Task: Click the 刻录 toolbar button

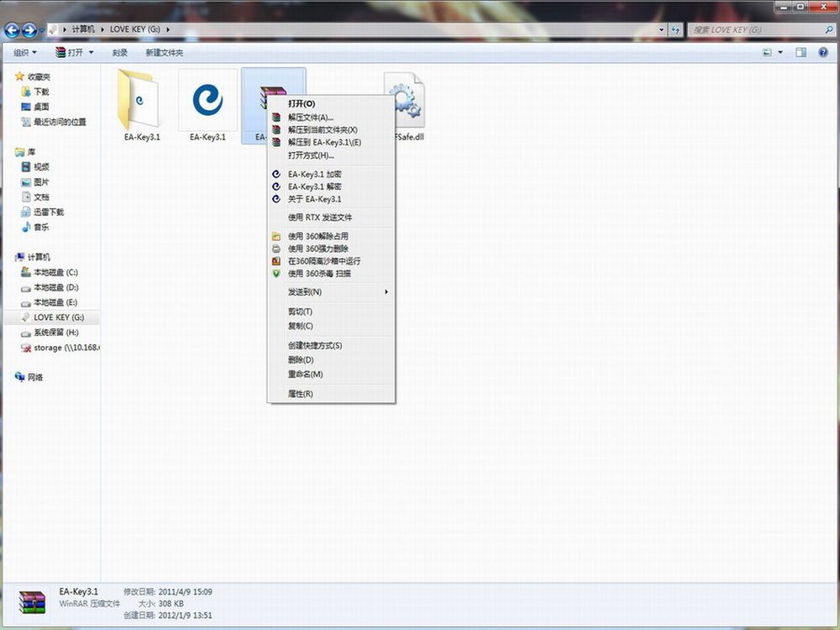Action: [x=120, y=52]
